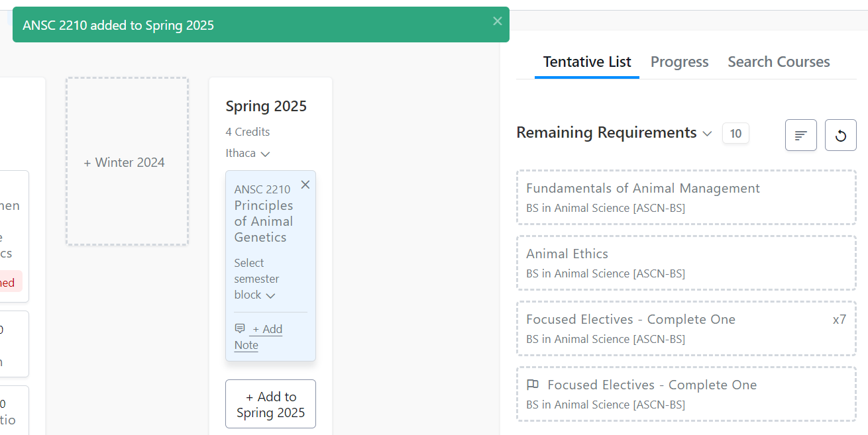Dismiss the ANSC 2210 added notification

pyautogui.click(x=498, y=21)
